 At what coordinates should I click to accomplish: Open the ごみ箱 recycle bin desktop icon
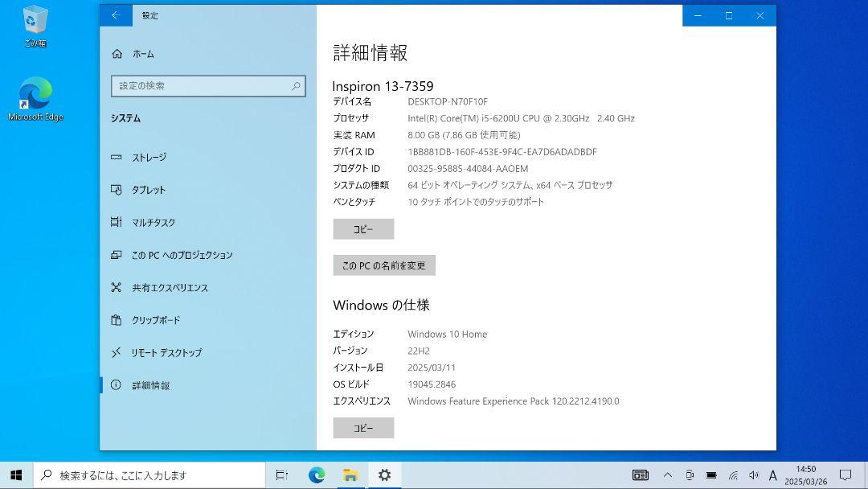35,27
